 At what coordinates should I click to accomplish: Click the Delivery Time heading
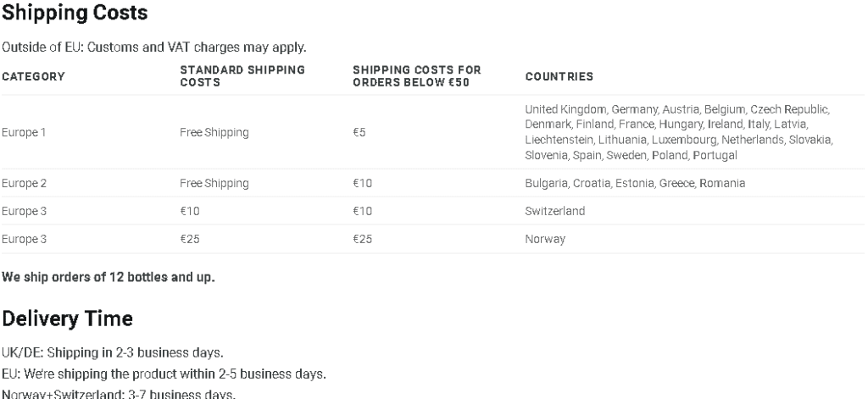point(68,319)
